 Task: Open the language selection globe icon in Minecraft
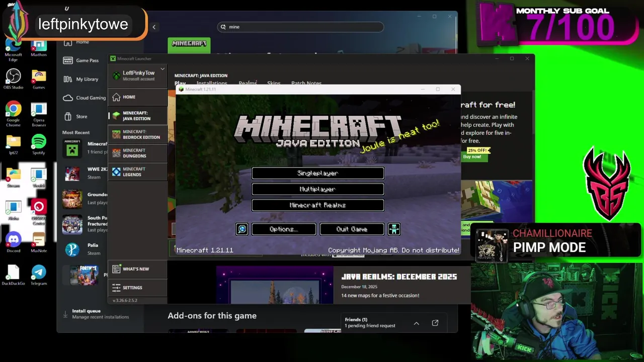pyautogui.click(x=242, y=229)
